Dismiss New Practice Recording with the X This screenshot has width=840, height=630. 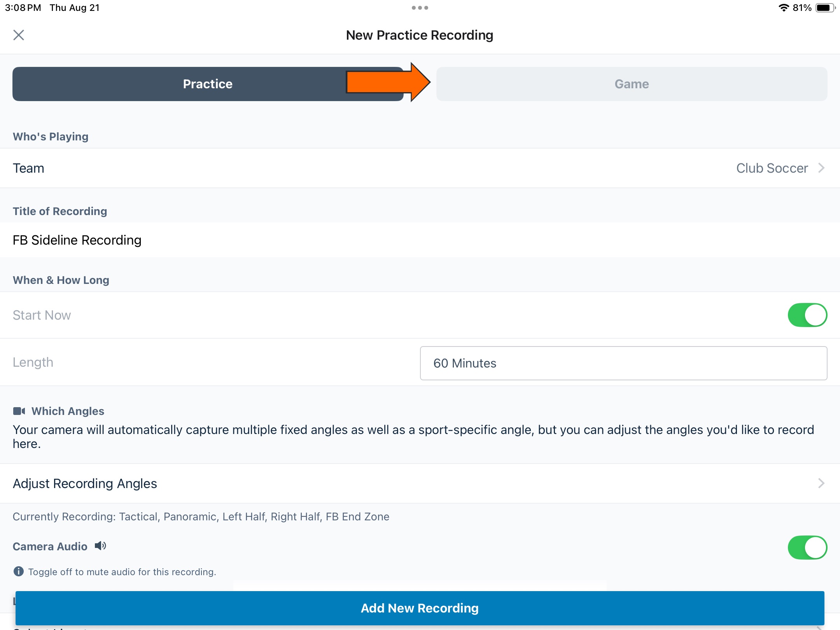click(19, 35)
